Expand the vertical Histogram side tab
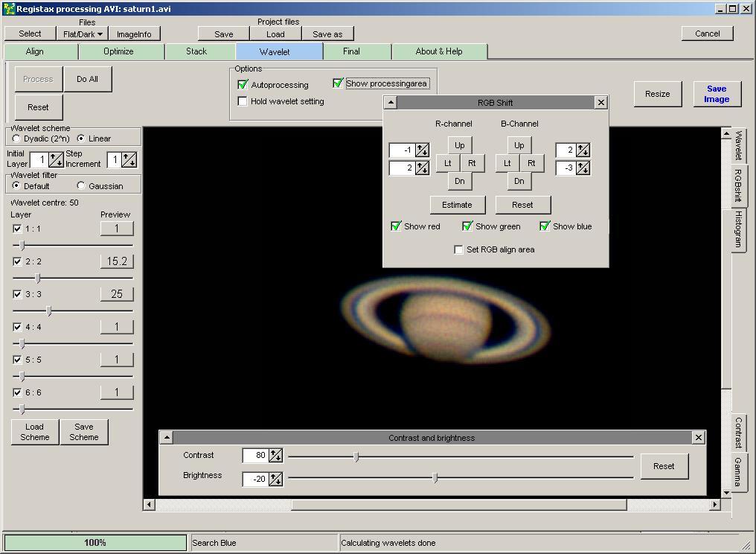756x554 pixels. coord(738,229)
